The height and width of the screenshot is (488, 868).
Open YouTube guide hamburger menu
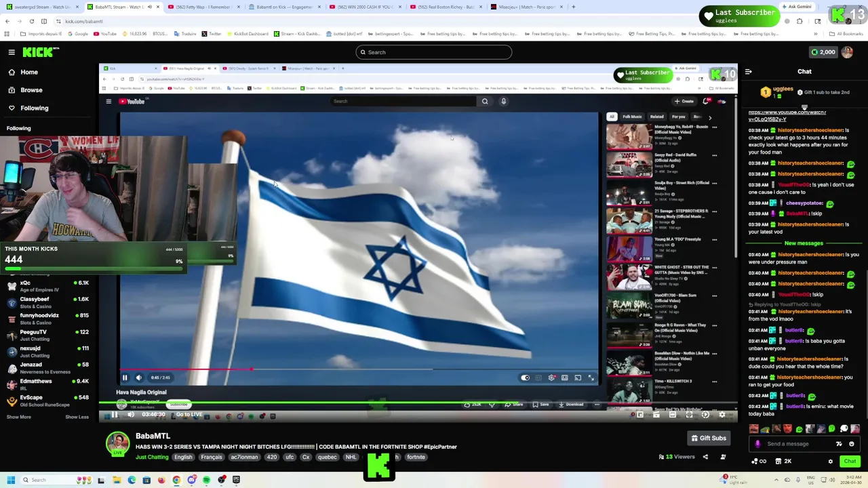108,101
